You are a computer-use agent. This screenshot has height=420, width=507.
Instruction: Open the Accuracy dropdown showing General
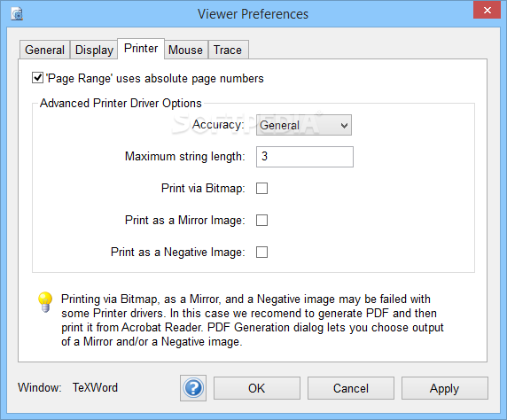tap(304, 125)
